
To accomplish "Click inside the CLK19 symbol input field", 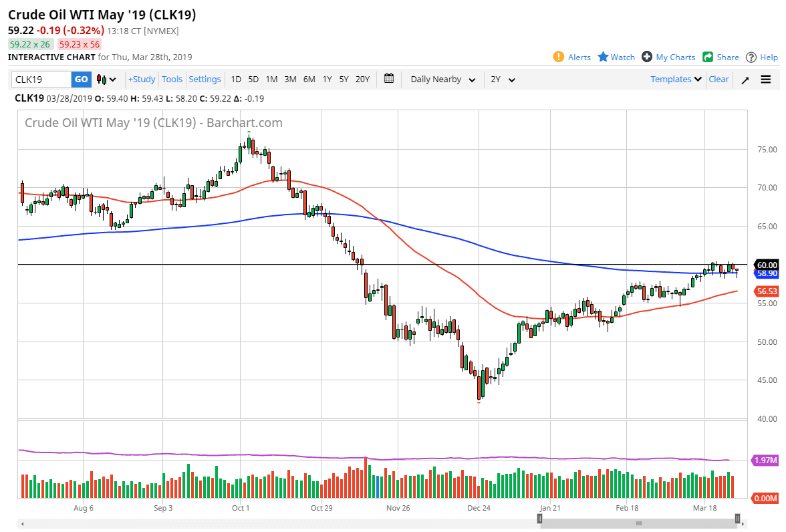I will click(x=40, y=79).
